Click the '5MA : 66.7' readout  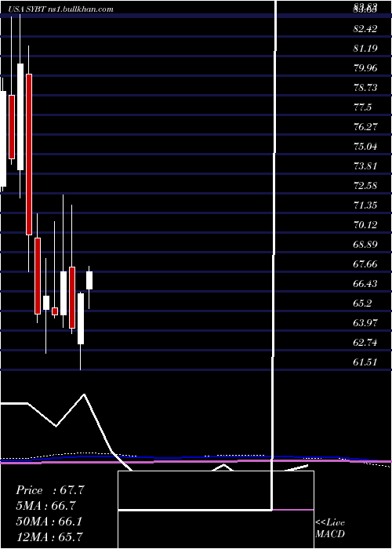pyautogui.click(x=46, y=506)
